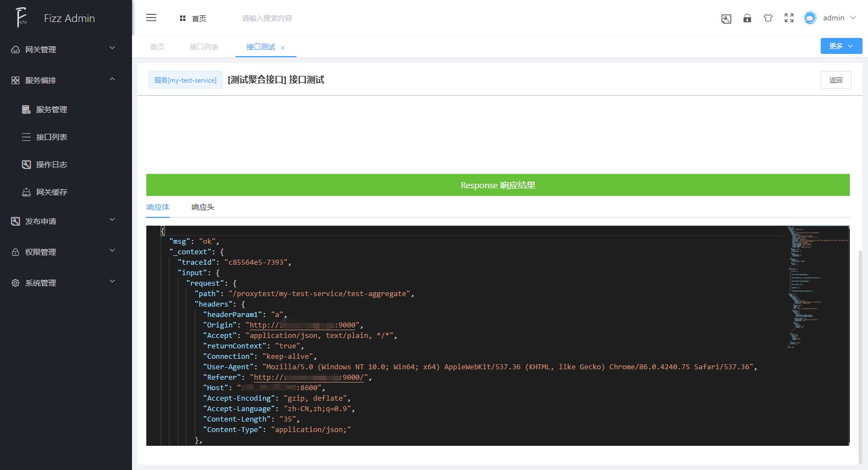Click the admin username text
The height and width of the screenshot is (470, 868).
[833, 18]
